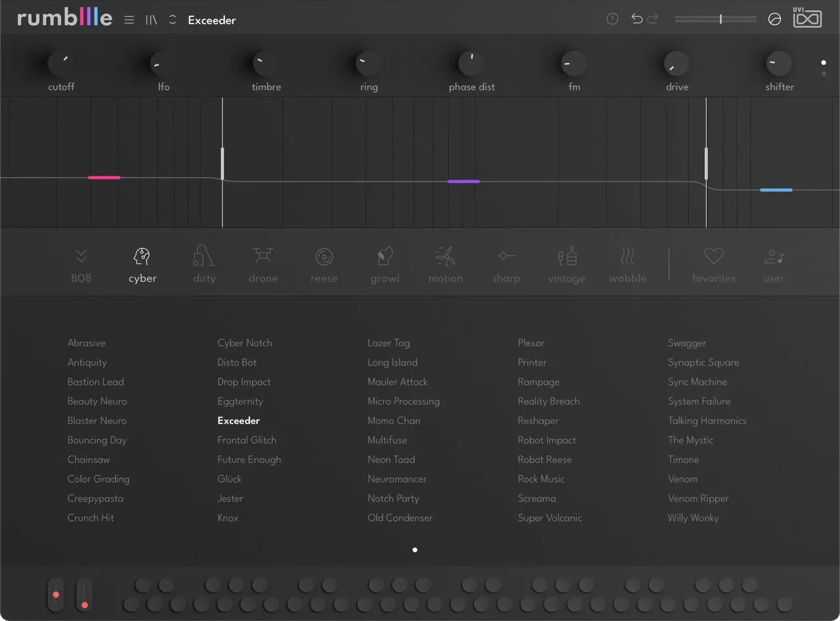Image resolution: width=840 pixels, height=621 pixels.
Task: Select the cyber category
Action: (142, 266)
